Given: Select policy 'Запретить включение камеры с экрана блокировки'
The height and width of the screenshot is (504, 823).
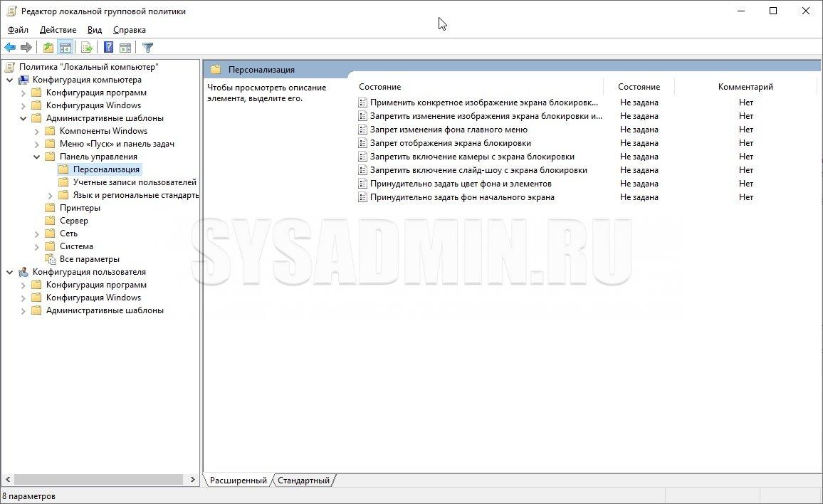Looking at the screenshot, I should (472, 157).
